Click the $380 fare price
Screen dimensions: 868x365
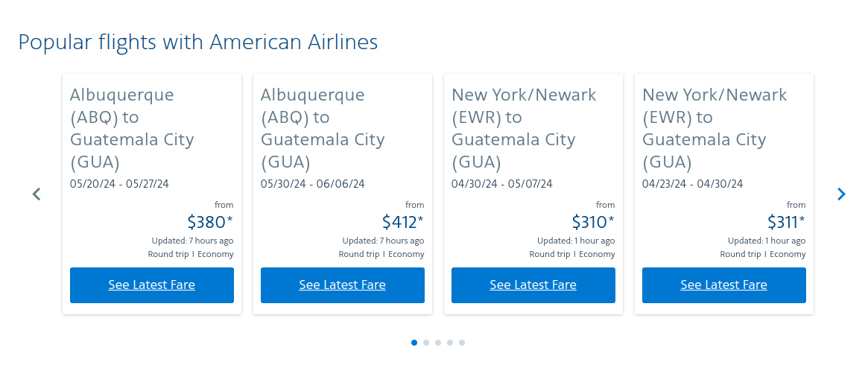pos(210,222)
